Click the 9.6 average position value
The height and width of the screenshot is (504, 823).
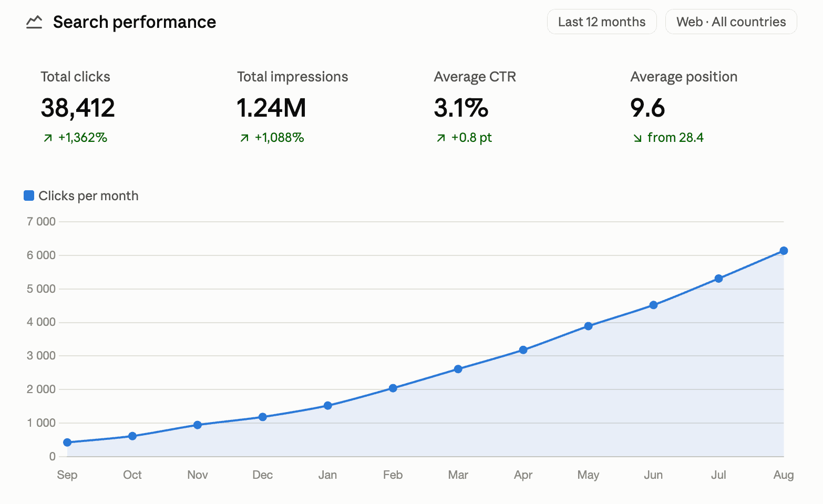[647, 108]
